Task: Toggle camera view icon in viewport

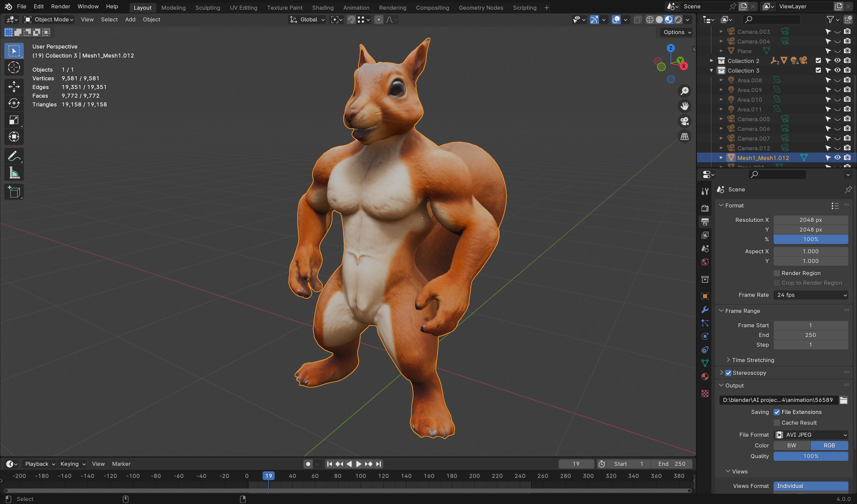Action: pos(684,121)
